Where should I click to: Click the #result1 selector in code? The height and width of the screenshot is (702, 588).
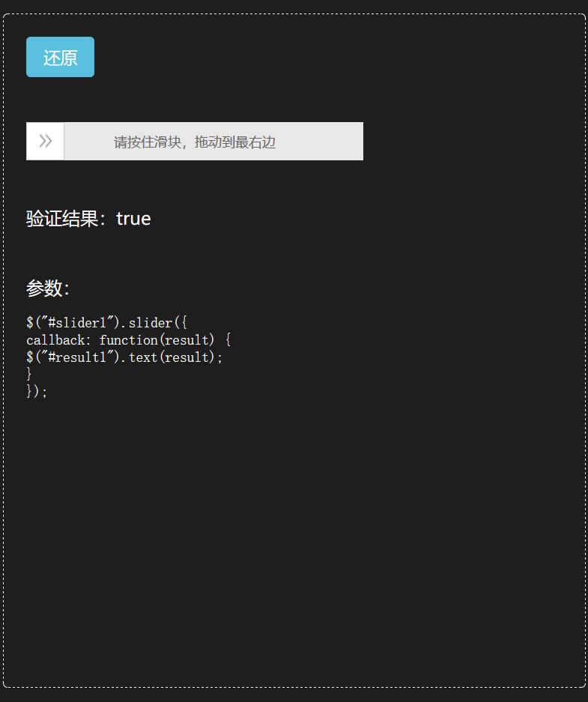(77, 357)
